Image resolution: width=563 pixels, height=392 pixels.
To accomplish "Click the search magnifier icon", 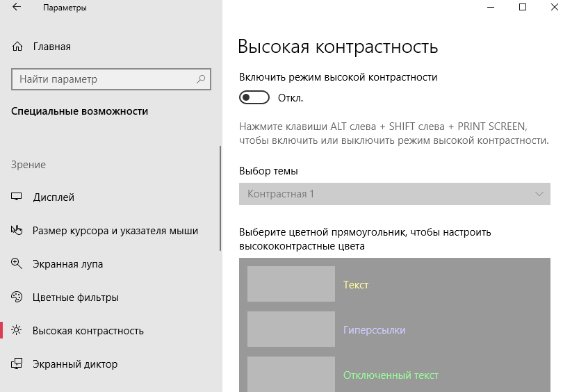I will [202, 79].
